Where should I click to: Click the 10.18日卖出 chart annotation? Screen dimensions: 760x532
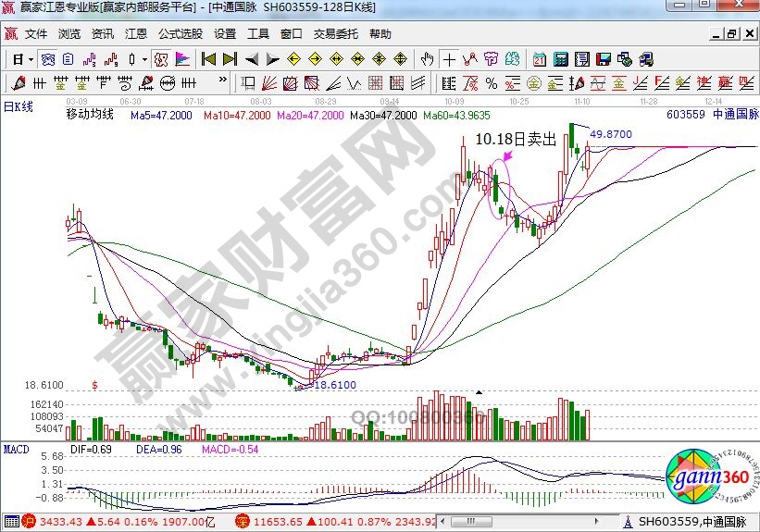tap(514, 139)
